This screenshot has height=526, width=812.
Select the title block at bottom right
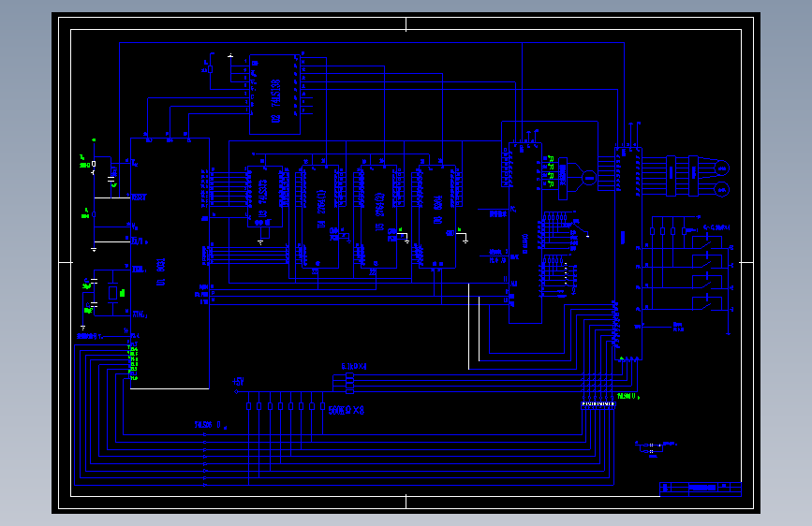[x=701, y=489]
